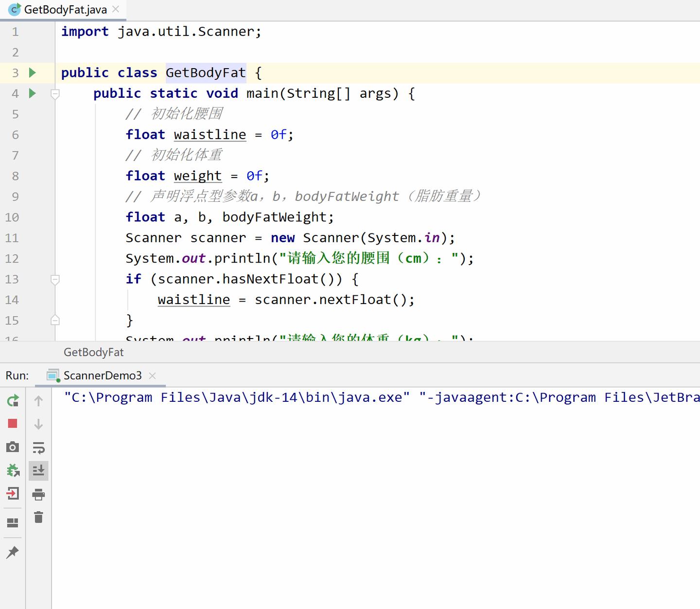Click the GetBodyFat breadcrumb label
700x609 pixels.
tap(93, 352)
